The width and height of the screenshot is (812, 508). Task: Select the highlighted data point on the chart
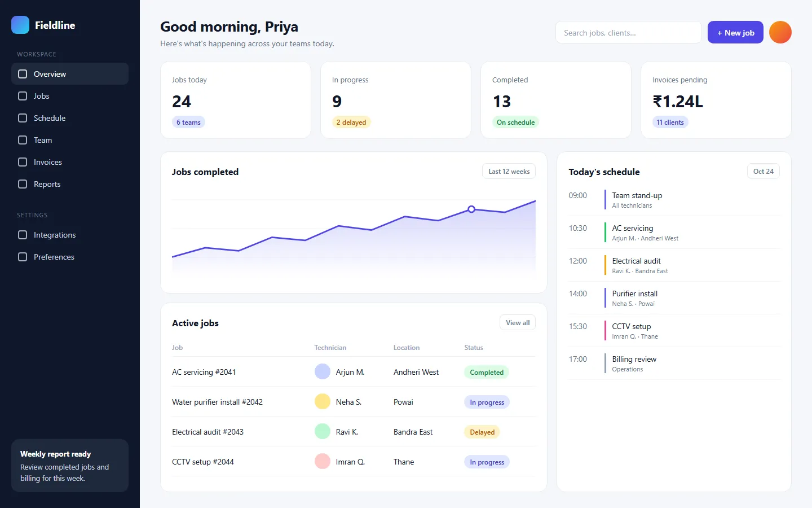coord(471,209)
